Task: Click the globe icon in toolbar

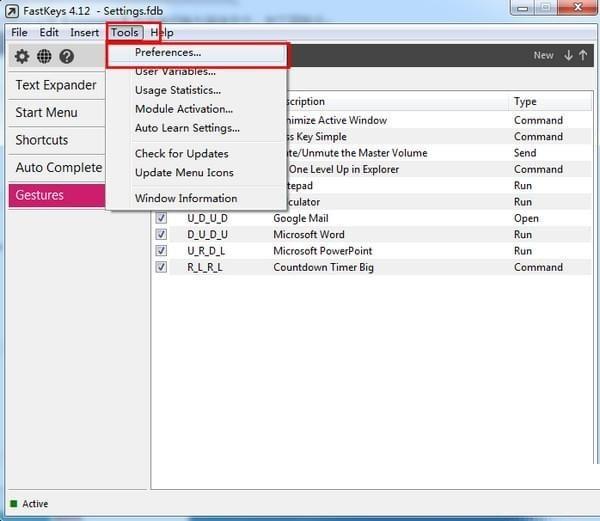Action: (44, 57)
